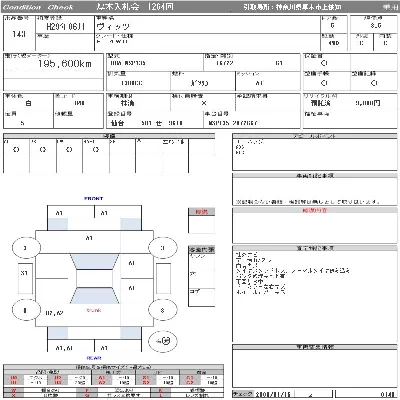Image resolution: width=400 pixels, height=400 pixels.
Task: Click the front-left tire circle on diagram
Action: click(x=26, y=248)
